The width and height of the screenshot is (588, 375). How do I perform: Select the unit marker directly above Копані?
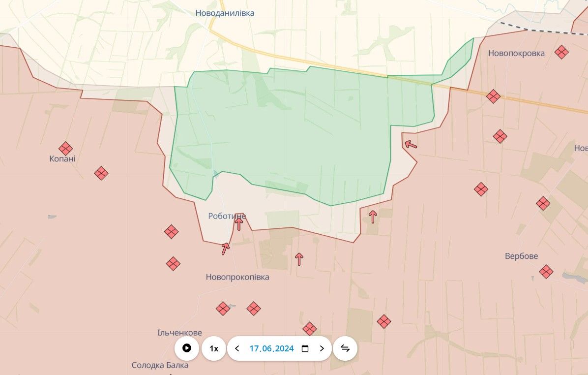coord(65,148)
